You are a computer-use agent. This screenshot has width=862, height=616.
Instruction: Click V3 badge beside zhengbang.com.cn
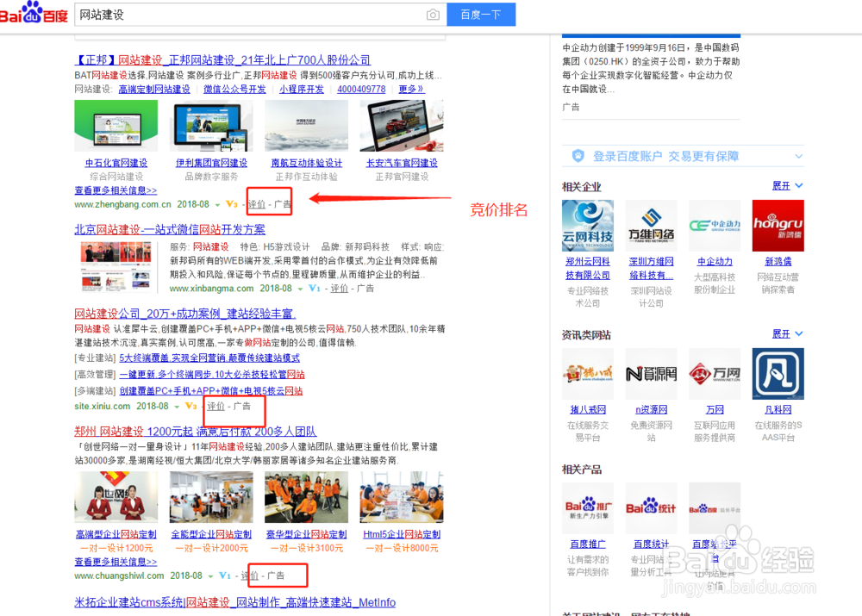pos(231,204)
